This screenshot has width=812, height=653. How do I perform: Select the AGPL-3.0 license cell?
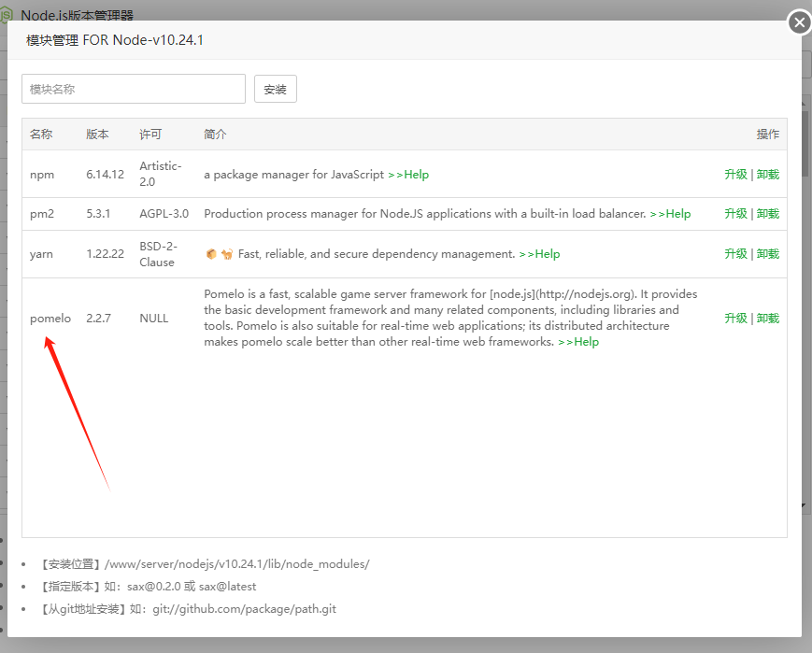pos(164,214)
